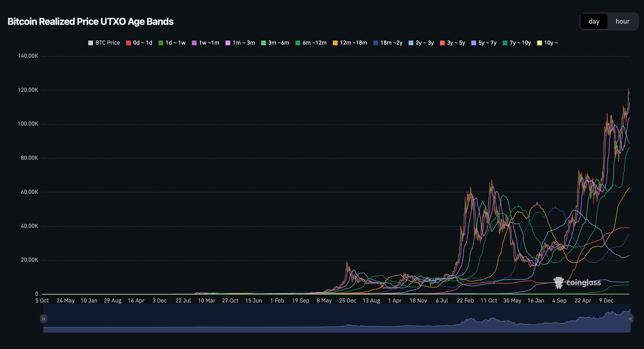Click the 1w ~1m purple swatch
Viewport: 644px width, 349px height.
pos(194,43)
